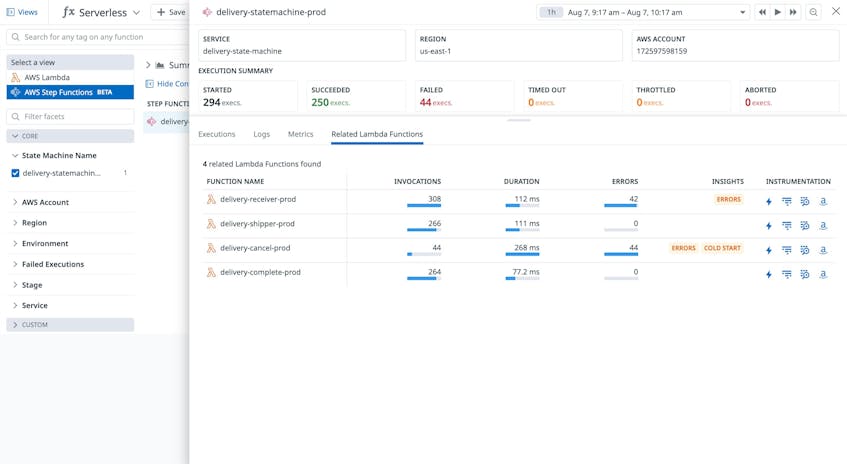This screenshot has width=847, height=464.
Task: Click log search icon in delivery-cancel-prod row
Action: click(805, 250)
